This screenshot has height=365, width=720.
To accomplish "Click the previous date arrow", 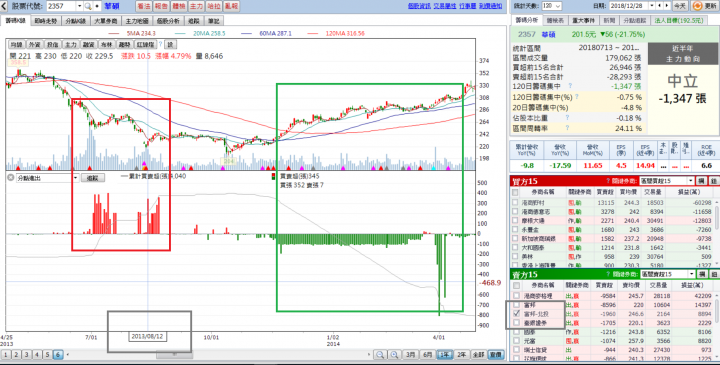I will [x=660, y=6].
